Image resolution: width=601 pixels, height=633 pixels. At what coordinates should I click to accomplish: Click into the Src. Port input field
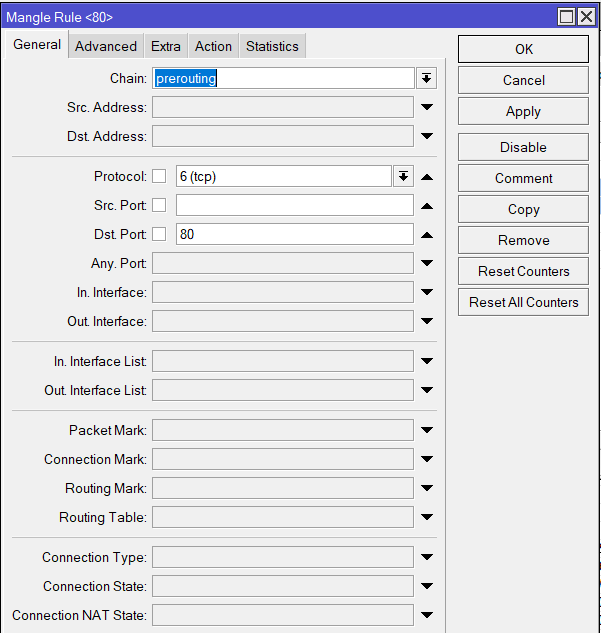tap(294, 206)
